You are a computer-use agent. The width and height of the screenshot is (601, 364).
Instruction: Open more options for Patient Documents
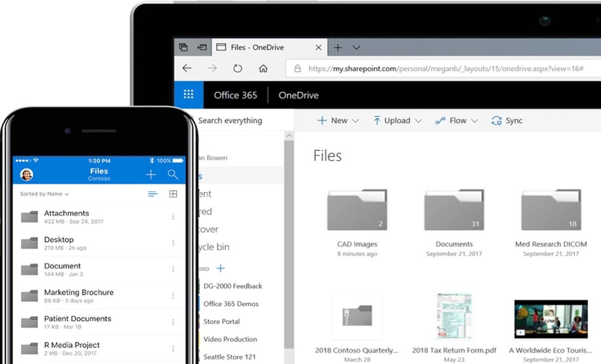173,322
